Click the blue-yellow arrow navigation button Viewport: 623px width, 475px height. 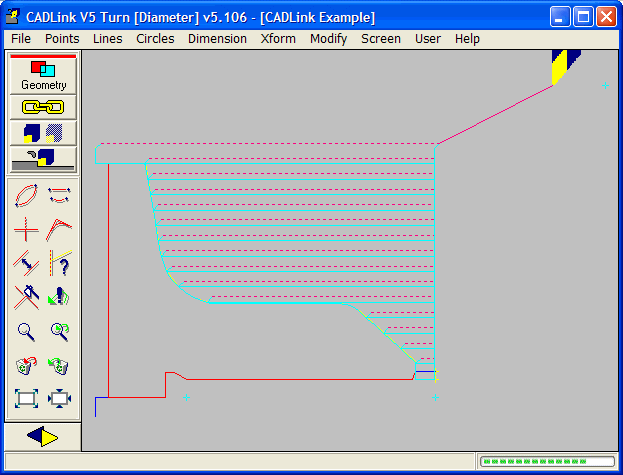click(x=43, y=436)
